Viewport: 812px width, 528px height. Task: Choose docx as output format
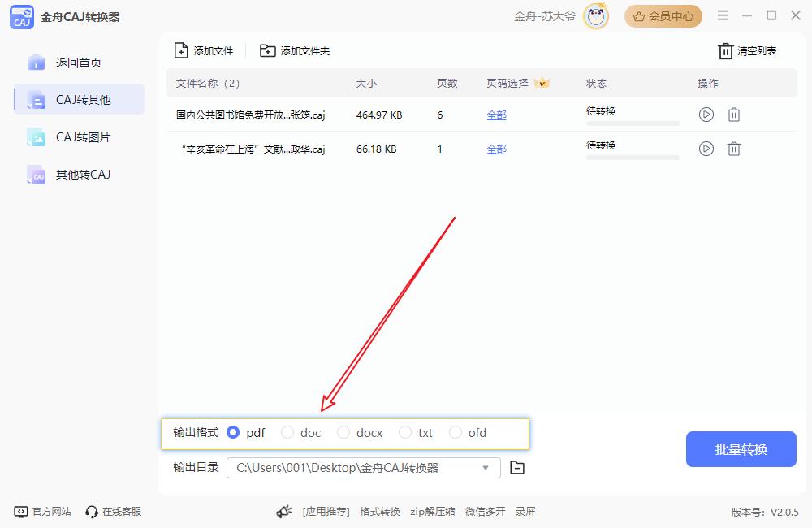pyautogui.click(x=343, y=433)
